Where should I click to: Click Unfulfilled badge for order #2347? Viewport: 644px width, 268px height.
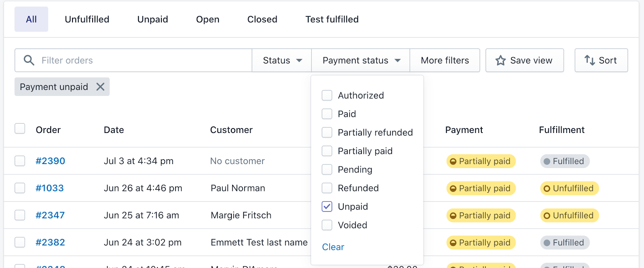(x=569, y=216)
